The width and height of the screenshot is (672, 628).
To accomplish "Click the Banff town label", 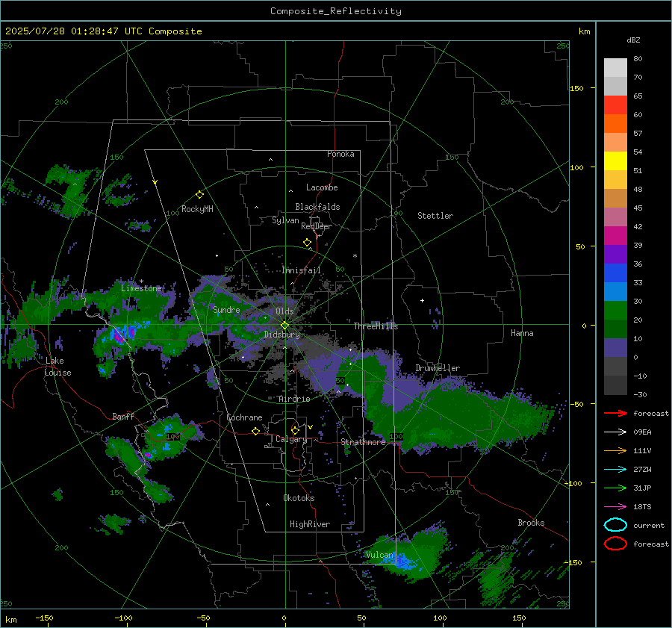I will coord(123,417).
